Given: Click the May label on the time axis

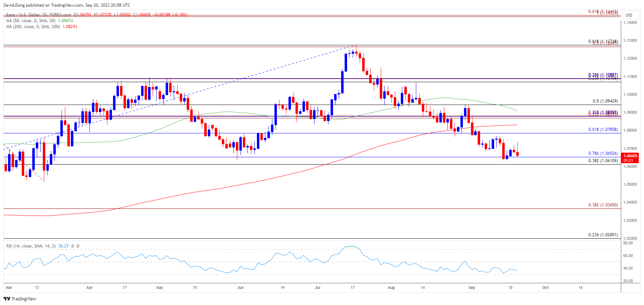Looking at the screenshot, I should [160, 287].
